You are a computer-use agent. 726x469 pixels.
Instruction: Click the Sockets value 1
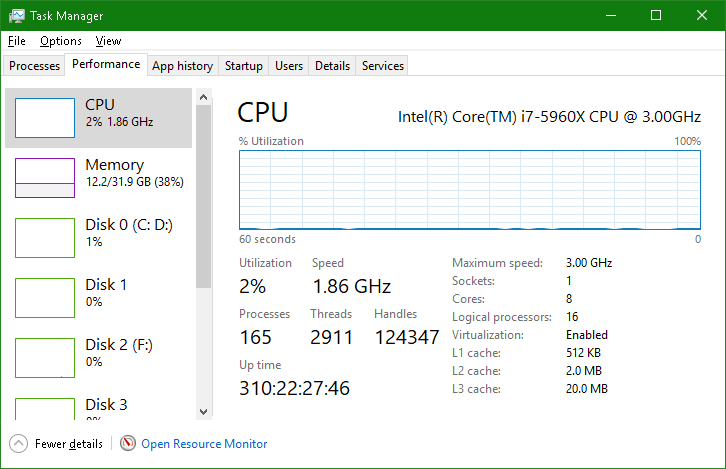569,281
